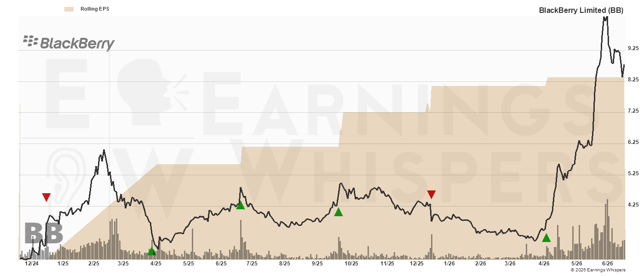Click the green earnings triangle just before 10/25
The width and height of the screenshot is (644, 276).
click(339, 212)
